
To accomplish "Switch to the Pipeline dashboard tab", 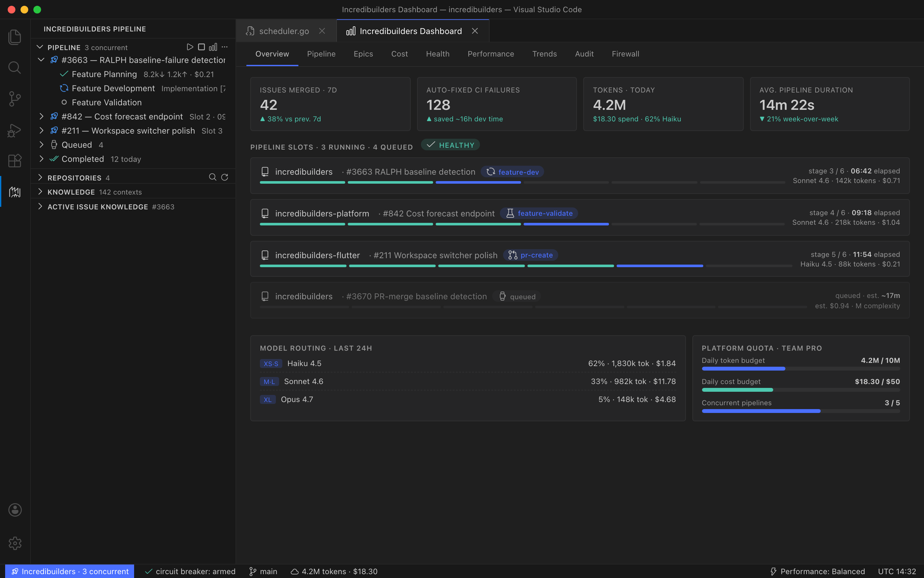I will point(321,54).
